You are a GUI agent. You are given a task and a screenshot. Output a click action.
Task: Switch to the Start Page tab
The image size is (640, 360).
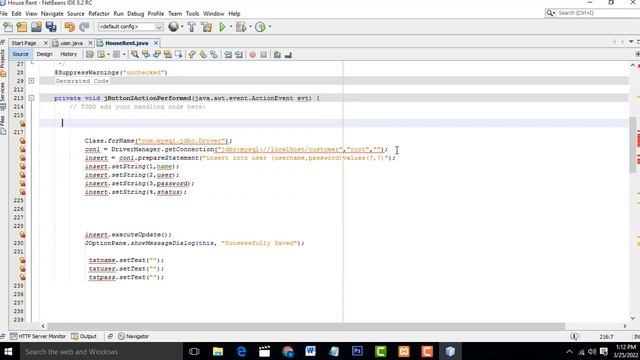pos(24,43)
